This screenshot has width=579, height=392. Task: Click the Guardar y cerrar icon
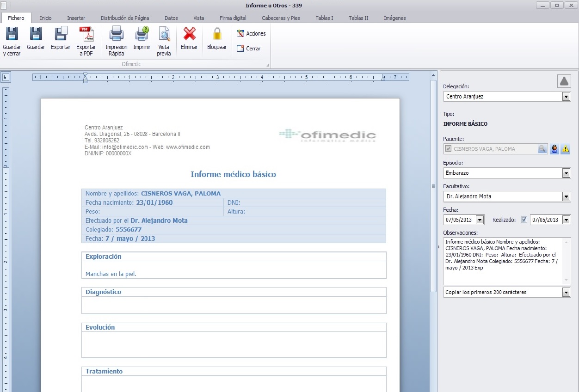click(12, 35)
